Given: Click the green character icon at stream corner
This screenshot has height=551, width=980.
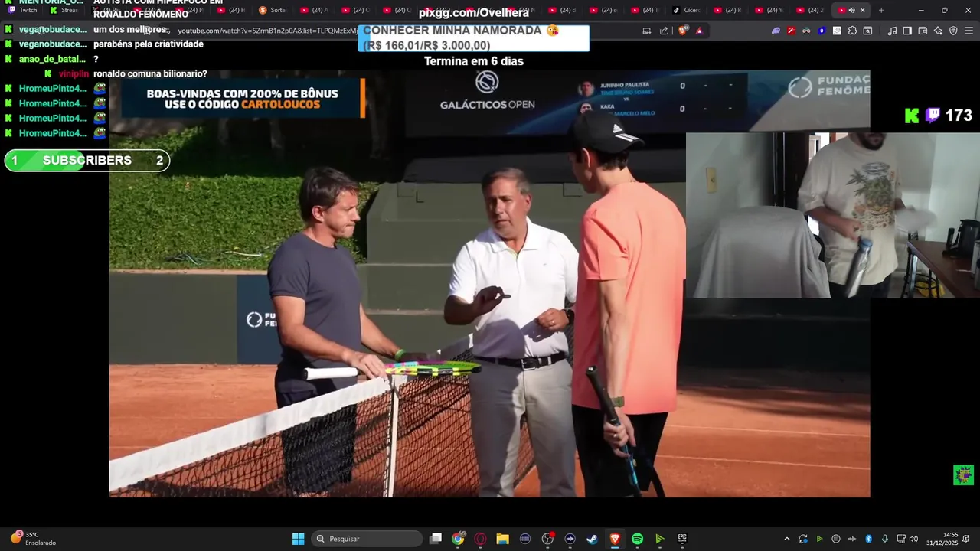Looking at the screenshot, I should coord(963,474).
